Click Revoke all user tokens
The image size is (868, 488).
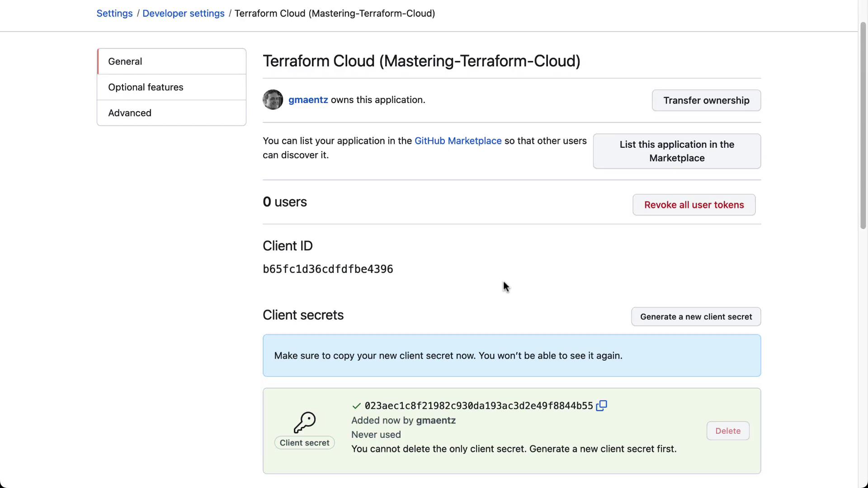[693, 205]
